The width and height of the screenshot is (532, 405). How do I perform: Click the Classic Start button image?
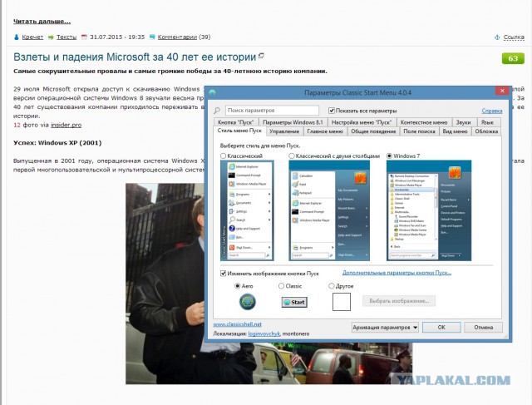pos(294,302)
